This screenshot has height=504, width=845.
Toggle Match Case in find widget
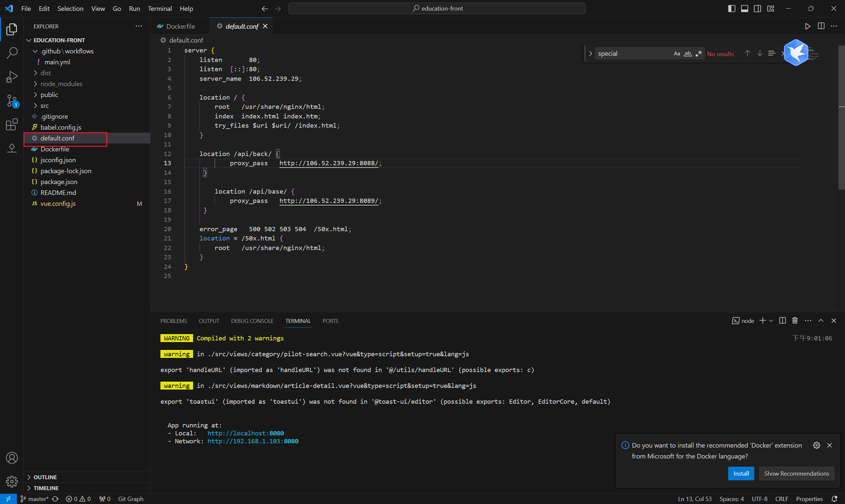coord(676,54)
